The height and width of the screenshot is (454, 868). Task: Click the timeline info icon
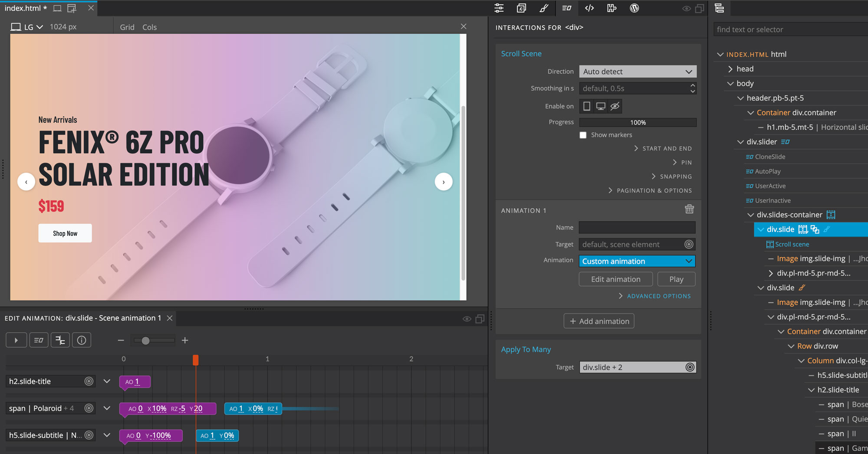click(82, 340)
